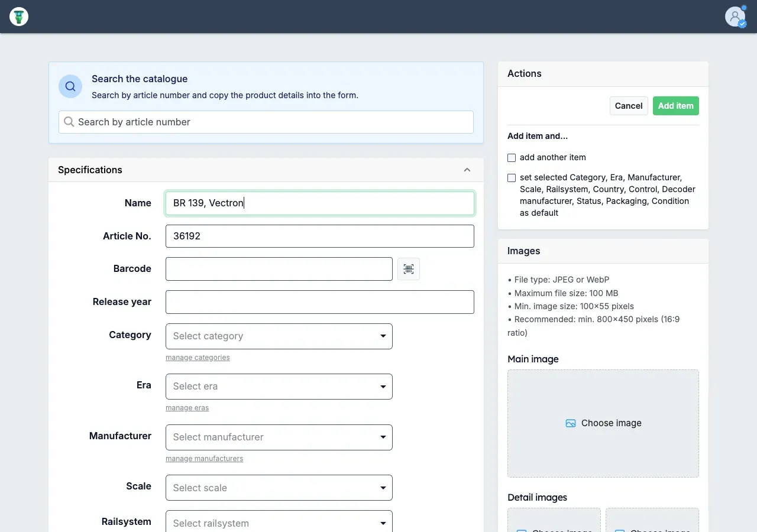Click the Main image Choose image dropzone

[603, 423]
